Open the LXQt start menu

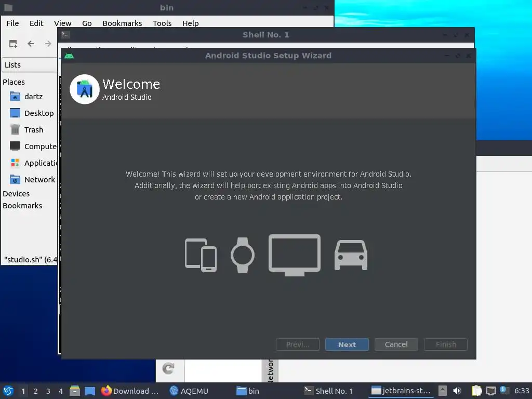(8, 391)
